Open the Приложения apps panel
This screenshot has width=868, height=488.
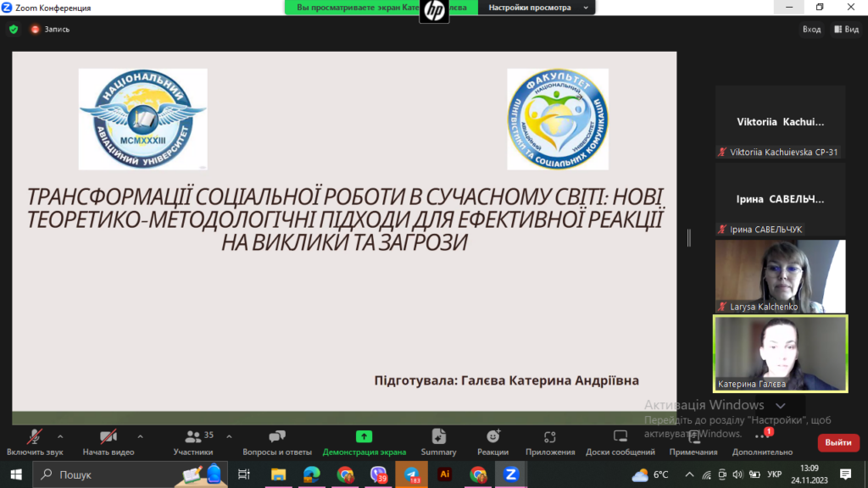(x=549, y=440)
